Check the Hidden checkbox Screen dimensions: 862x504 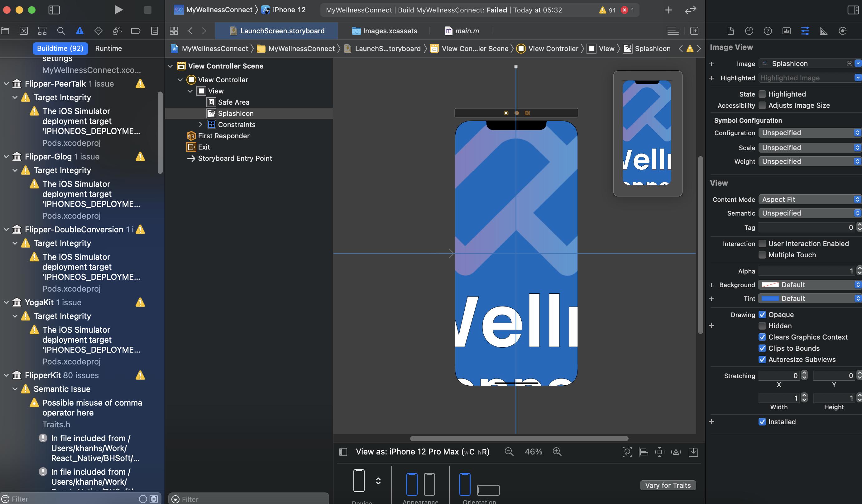[762, 326]
